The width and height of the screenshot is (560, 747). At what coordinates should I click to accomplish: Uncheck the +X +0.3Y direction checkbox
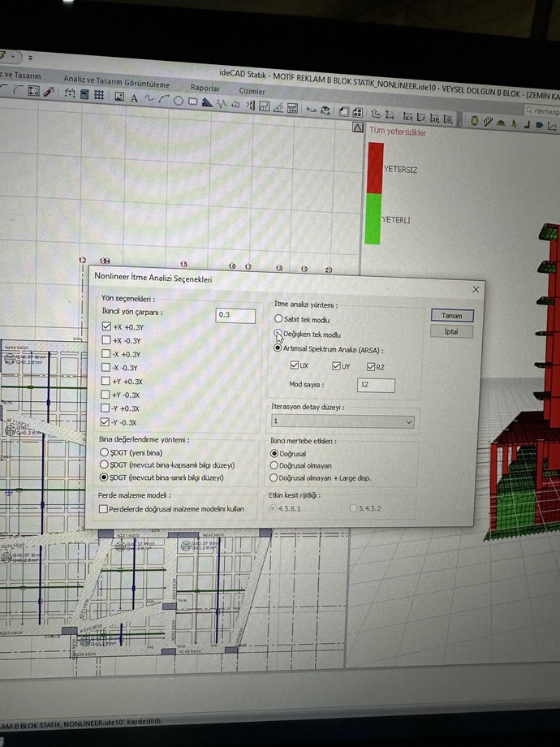[x=106, y=326]
